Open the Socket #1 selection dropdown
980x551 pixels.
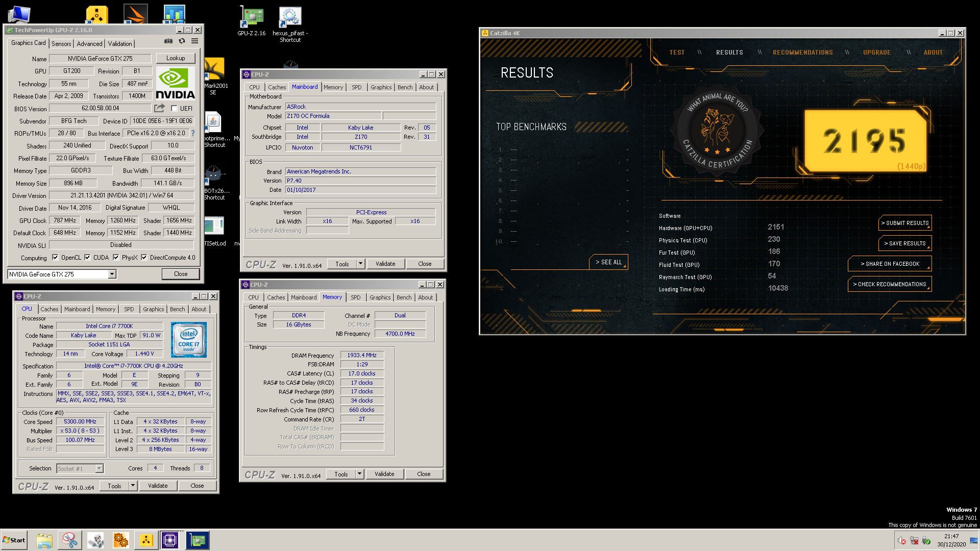[x=80, y=468]
